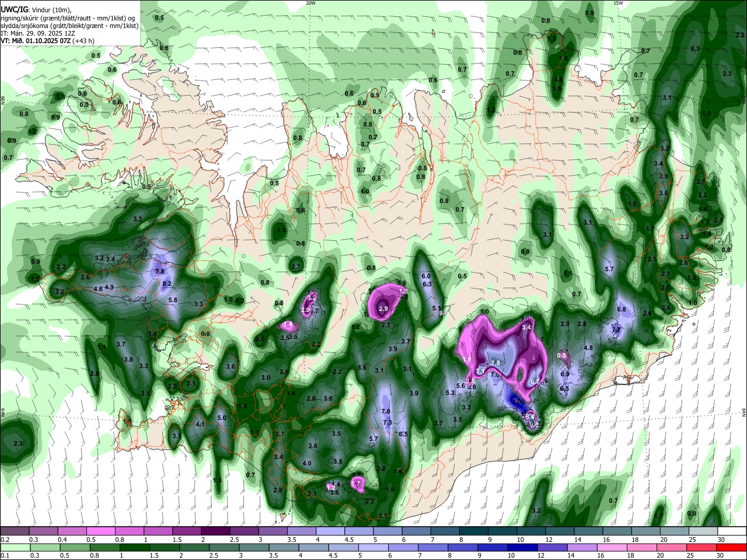This screenshot has width=747, height=560.
Task: Click the 15W longitude label
Action: (618, 3)
